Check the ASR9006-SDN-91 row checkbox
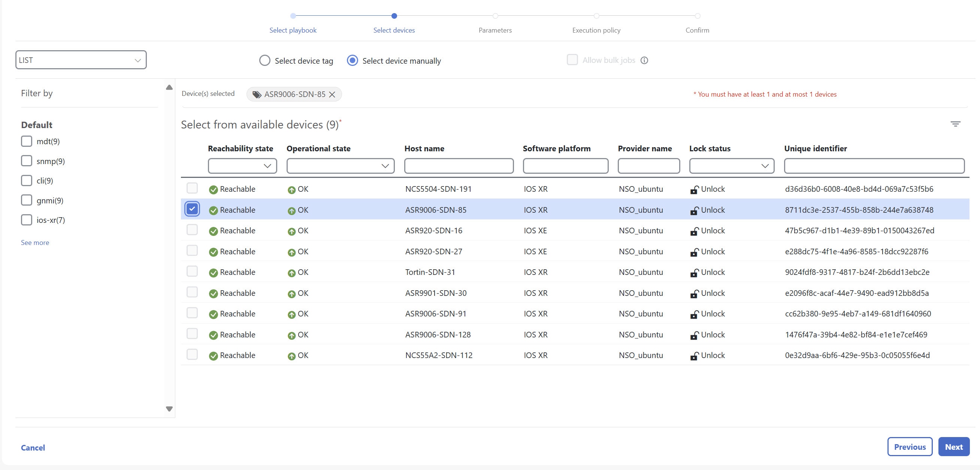Image resolution: width=980 pixels, height=470 pixels. [192, 313]
